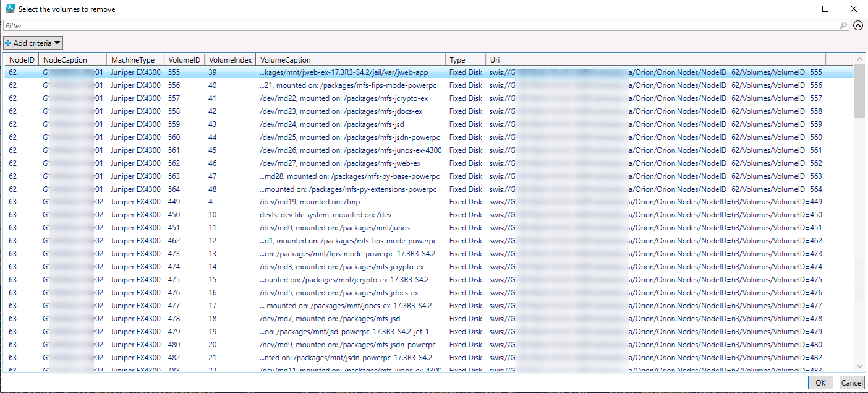The width and height of the screenshot is (868, 393).
Task: Select row with VolumeID 476
Action: point(429,293)
